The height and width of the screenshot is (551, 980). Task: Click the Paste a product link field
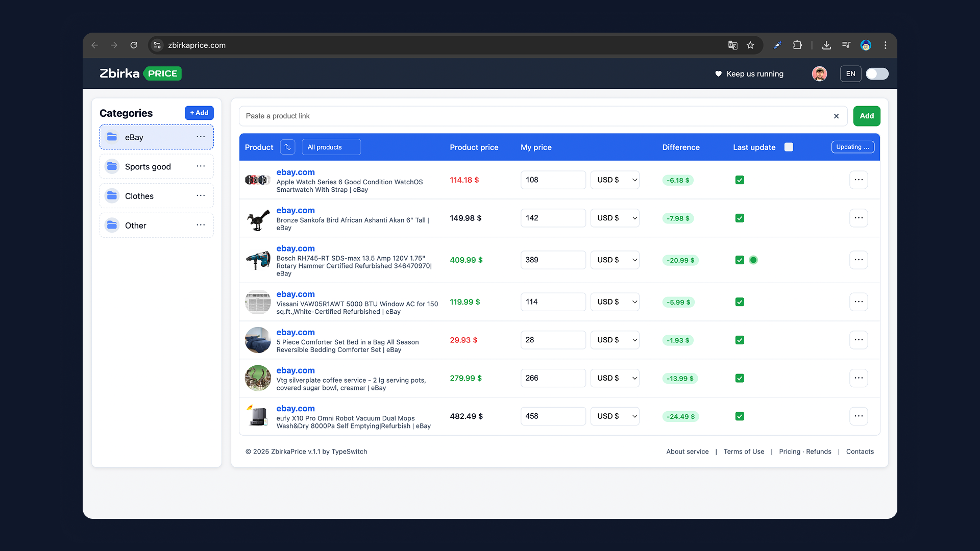(543, 116)
